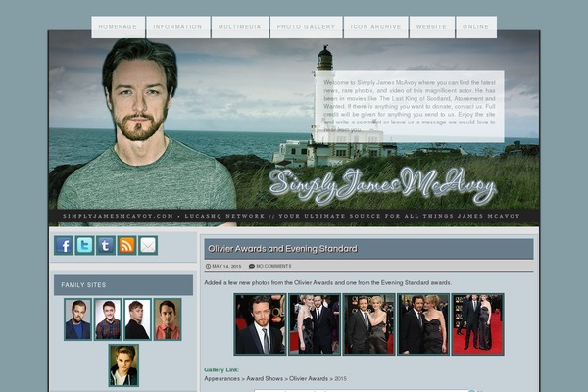The height and width of the screenshot is (392, 588).
Task: Open the RSS feed icon
Action: 126,246
